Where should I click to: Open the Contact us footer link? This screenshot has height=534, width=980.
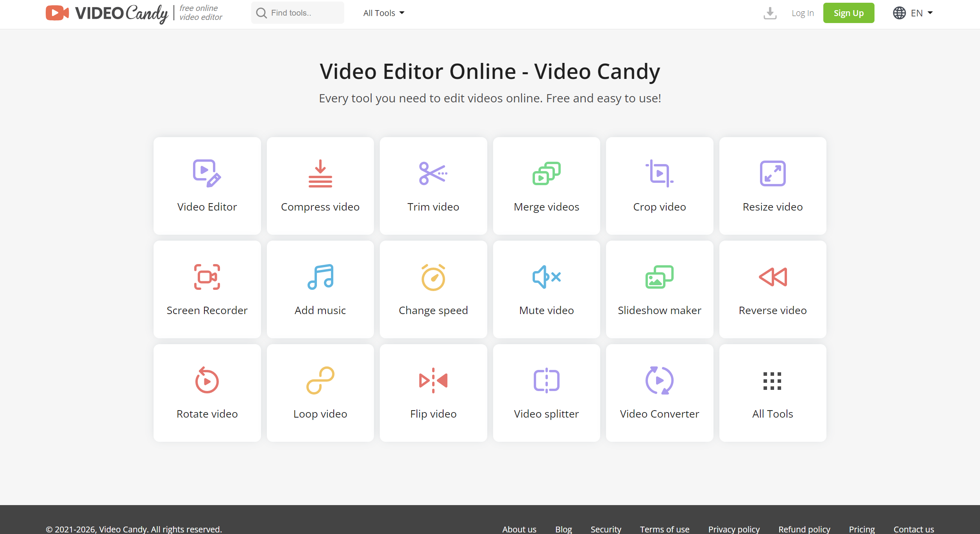coord(914,529)
